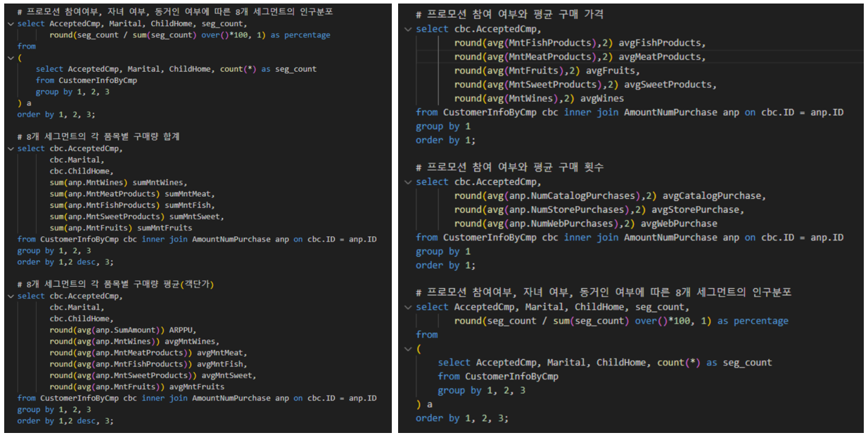The width and height of the screenshot is (868, 440).
Task: Click the line ending with avgFishProducts
Action: click(x=580, y=43)
